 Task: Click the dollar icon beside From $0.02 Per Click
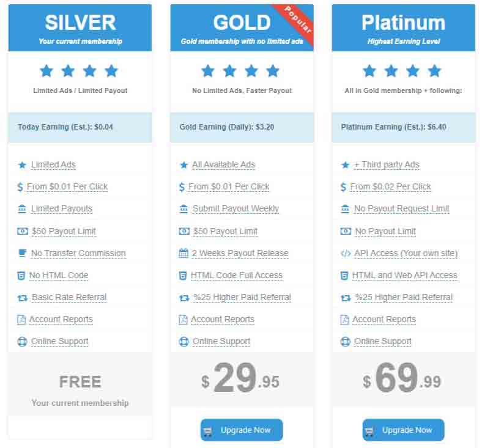(343, 186)
